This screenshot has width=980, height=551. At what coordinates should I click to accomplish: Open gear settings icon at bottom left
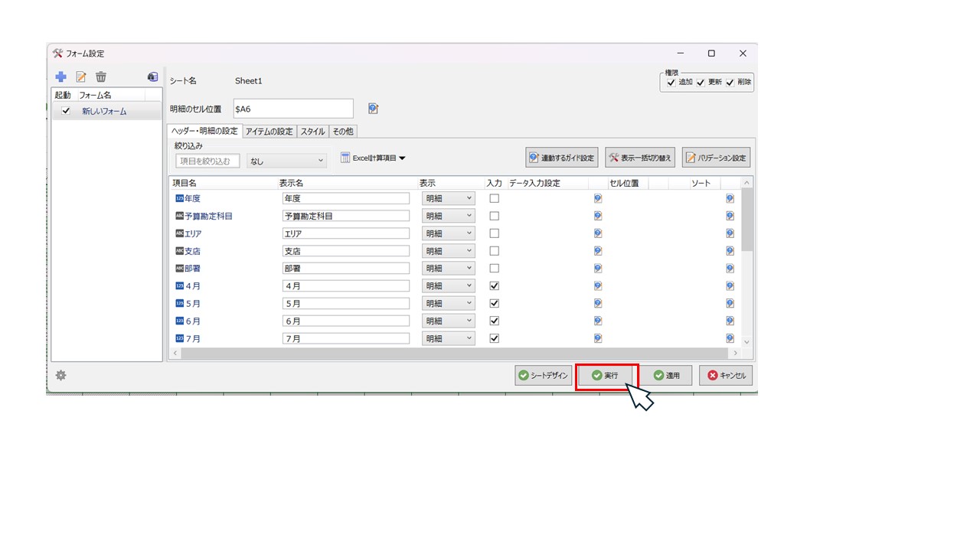point(60,375)
